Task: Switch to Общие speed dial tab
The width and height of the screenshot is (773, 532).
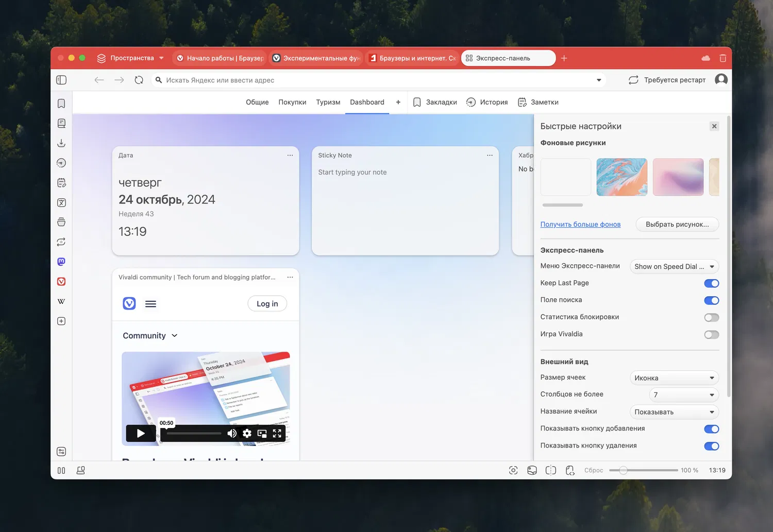Action: [x=257, y=102]
